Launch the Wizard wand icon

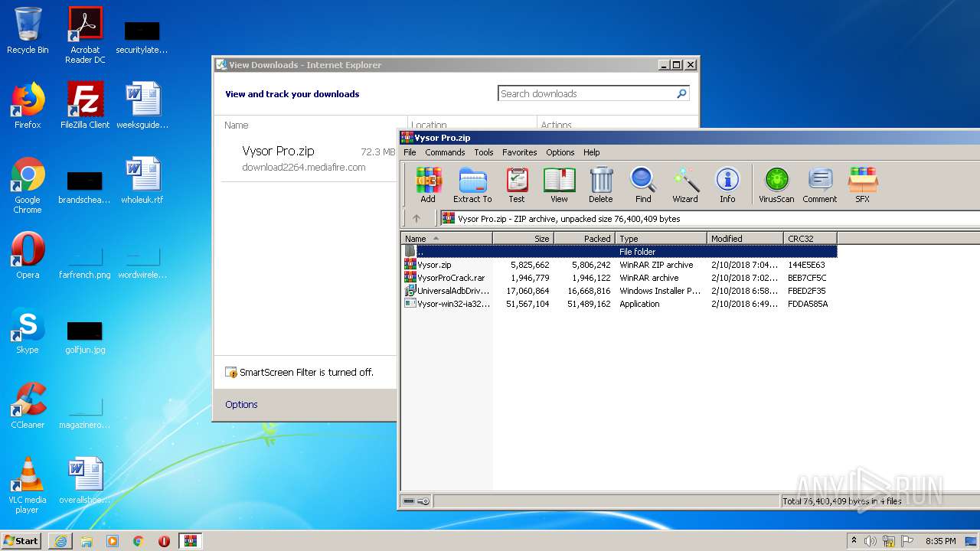685,185
